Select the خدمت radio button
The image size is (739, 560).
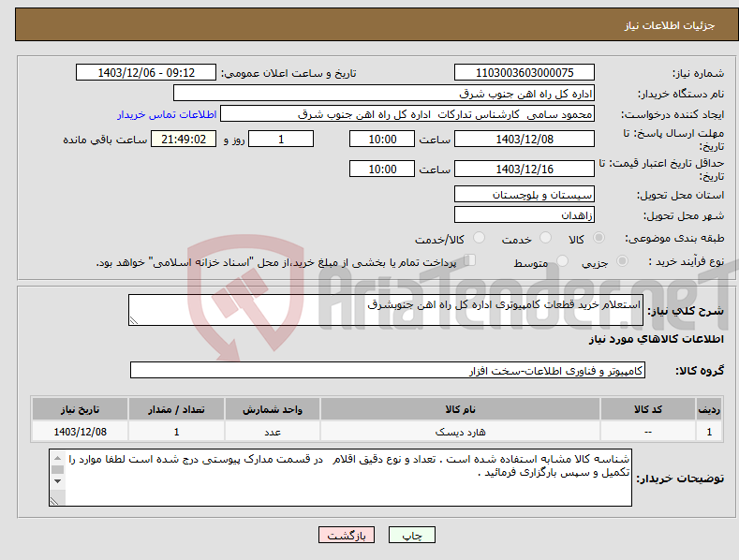[x=545, y=238]
